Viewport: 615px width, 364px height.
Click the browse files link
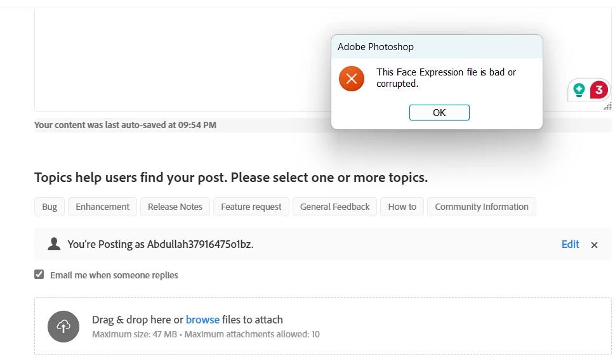point(202,320)
